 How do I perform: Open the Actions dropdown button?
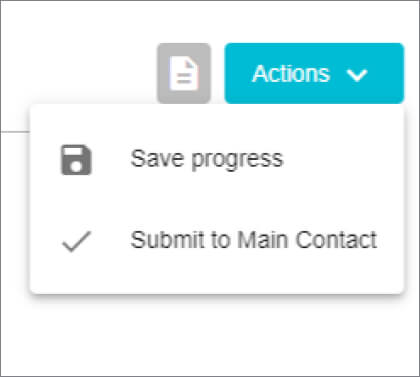coord(314,73)
